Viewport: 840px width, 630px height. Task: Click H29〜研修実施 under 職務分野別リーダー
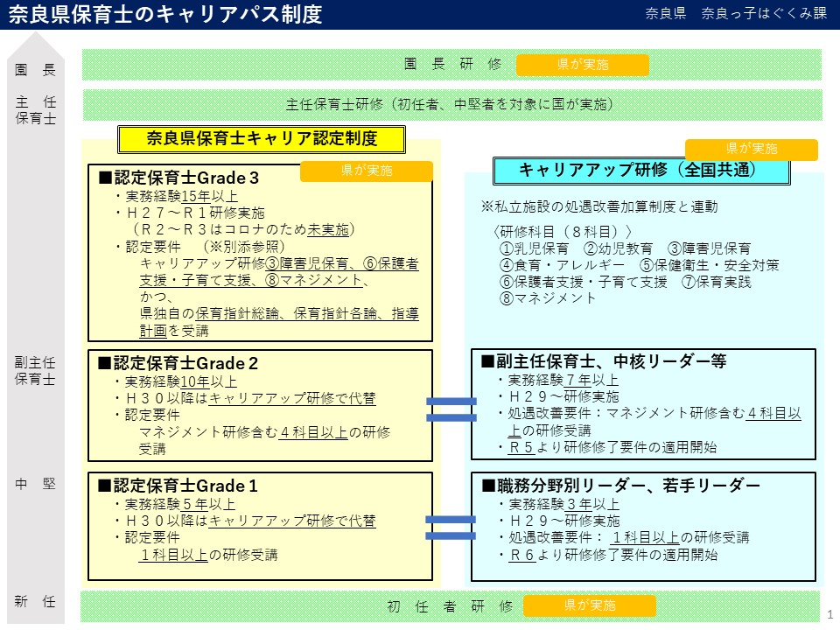coord(564,521)
